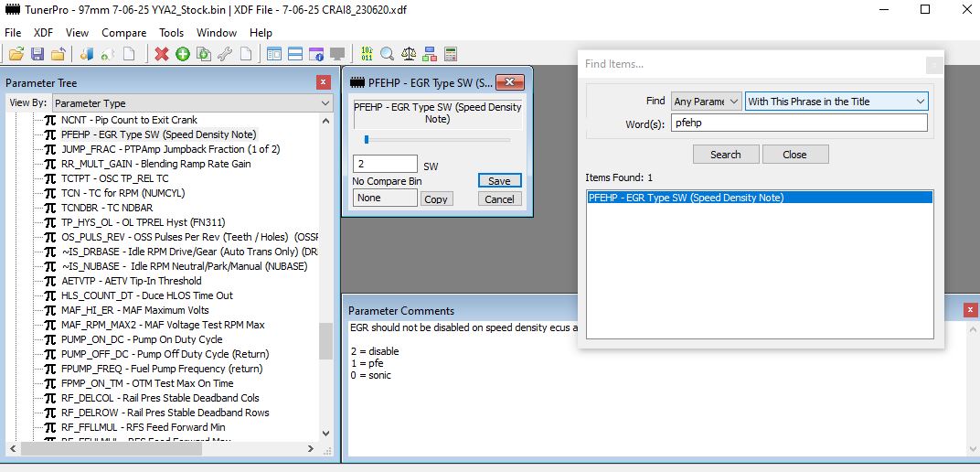The width and height of the screenshot is (980, 472).
Task: Click the Word(s) search input field
Action: [799, 123]
